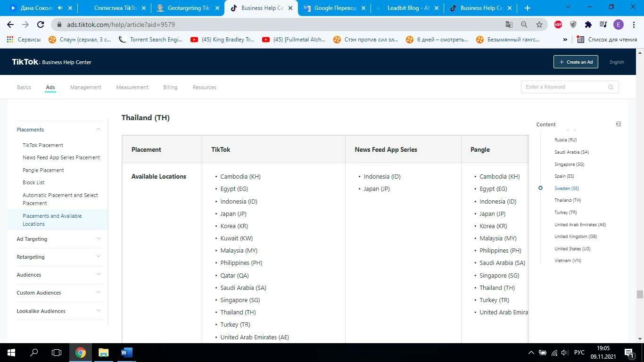Viewport: 644px width, 362px height.
Task: Jump to Russia (RU) in Content list
Action: point(565,140)
